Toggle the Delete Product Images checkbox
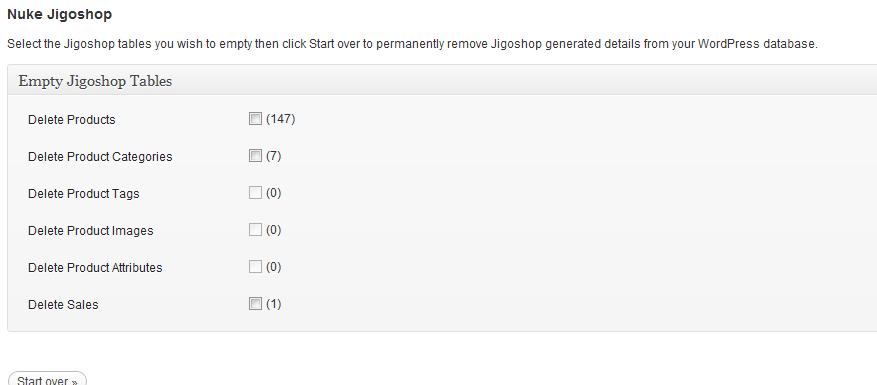Viewport: 877px width, 385px height. click(x=255, y=229)
